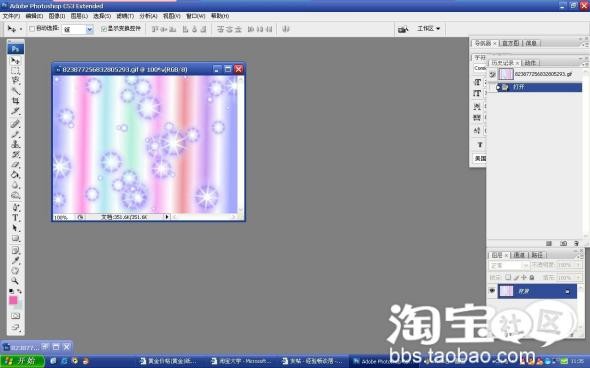Switch to the 通道 (Channels) tab
Image resolution: width=590 pixels, height=368 pixels.
click(x=519, y=255)
